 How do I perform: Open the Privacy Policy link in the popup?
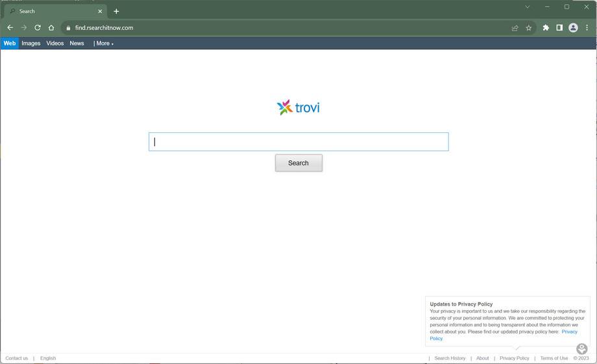coord(569,332)
